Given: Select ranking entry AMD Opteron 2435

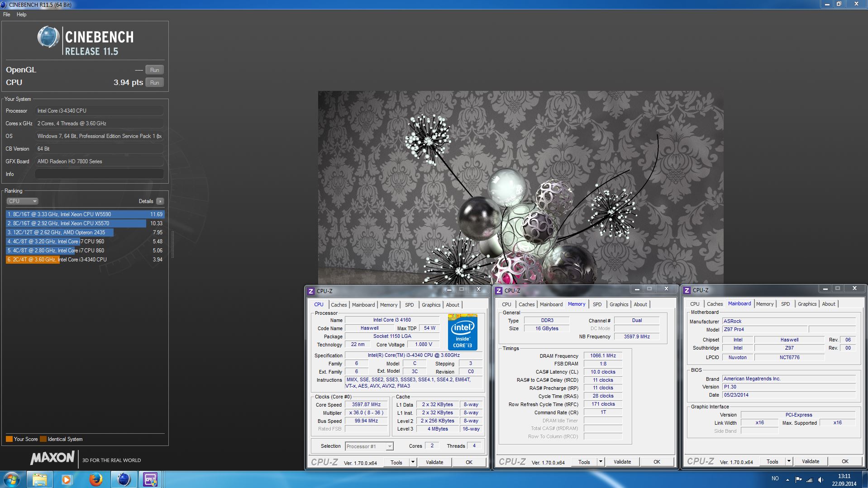Looking at the screenshot, I should (85, 232).
